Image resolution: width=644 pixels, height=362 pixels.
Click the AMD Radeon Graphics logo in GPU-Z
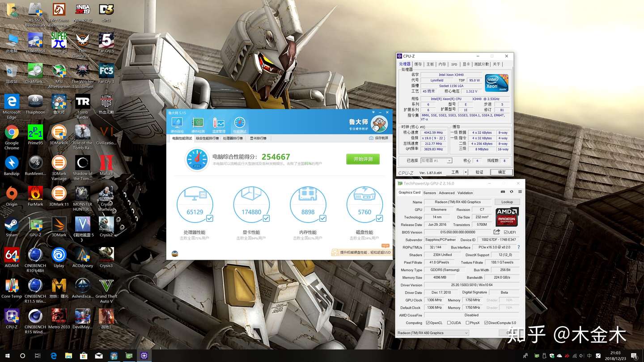pos(507,217)
